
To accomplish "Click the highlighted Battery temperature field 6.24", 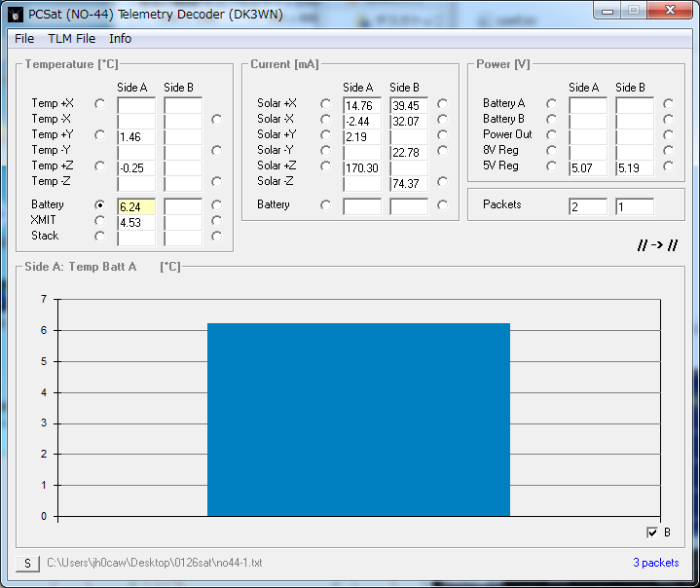I will (136, 206).
